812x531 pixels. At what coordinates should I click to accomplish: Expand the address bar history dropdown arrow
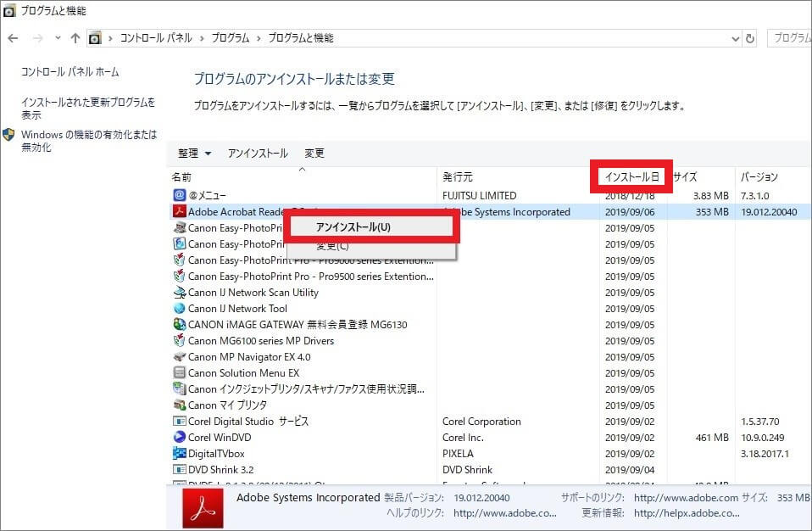coord(736,39)
